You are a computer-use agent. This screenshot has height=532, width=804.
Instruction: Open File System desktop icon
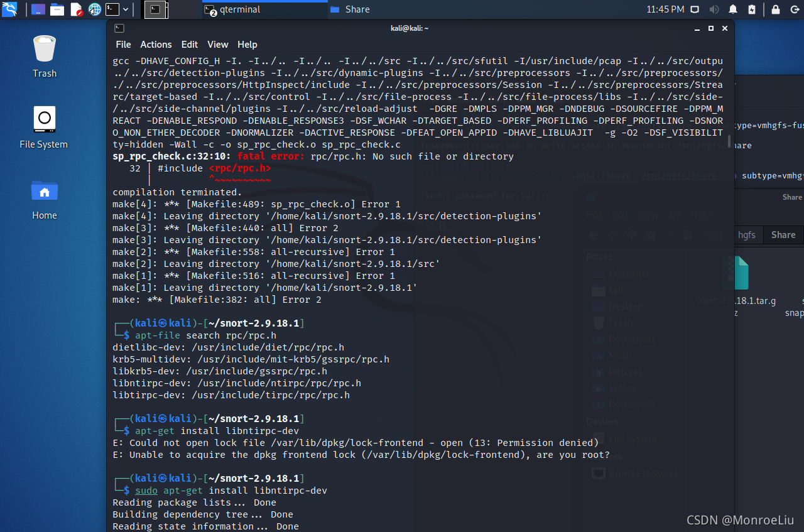tap(44, 128)
